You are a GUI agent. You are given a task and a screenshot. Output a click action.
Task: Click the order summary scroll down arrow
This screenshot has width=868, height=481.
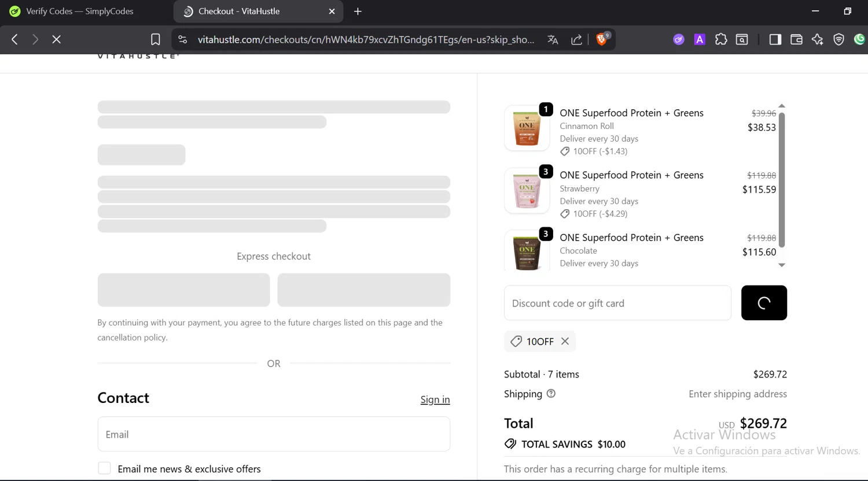coord(782,265)
